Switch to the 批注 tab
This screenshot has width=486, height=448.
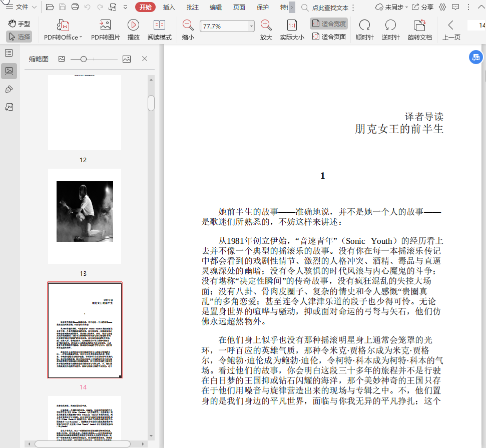point(192,7)
